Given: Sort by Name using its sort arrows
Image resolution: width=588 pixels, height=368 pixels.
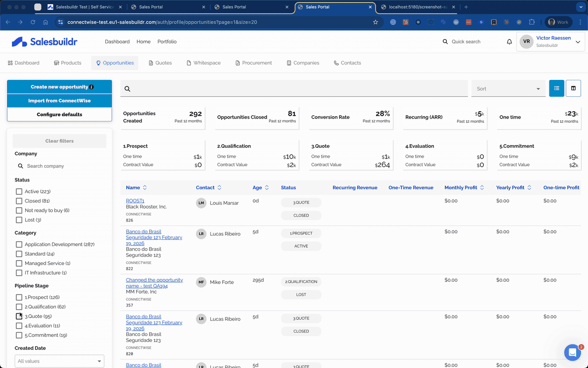Looking at the screenshot, I should tap(145, 188).
